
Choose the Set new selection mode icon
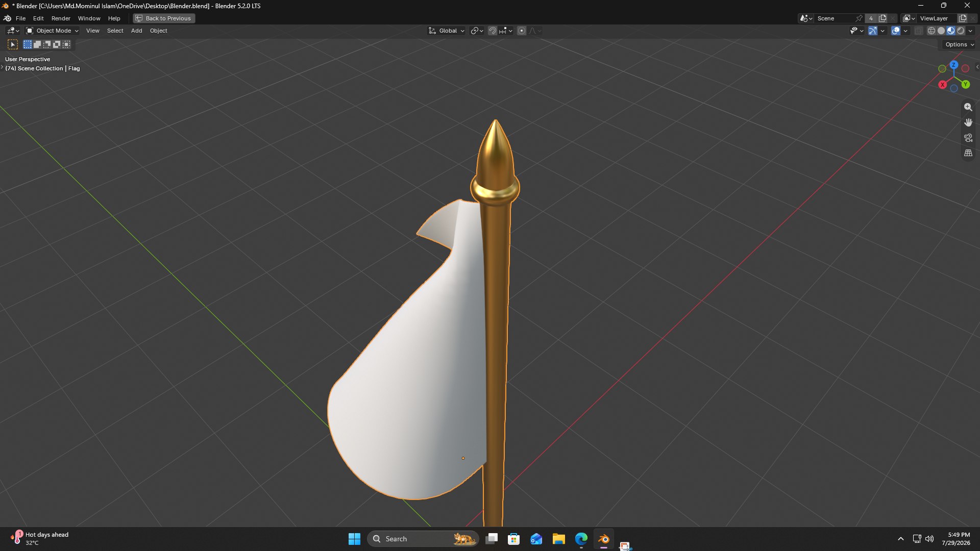[28, 45]
